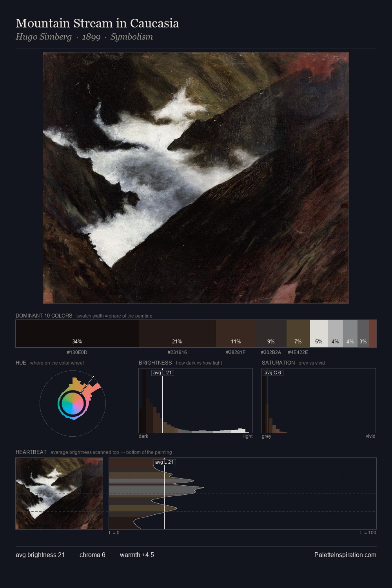The width and height of the screenshot is (392, 588).
Task: Click the L = 0 axis label
Action: (x=114, y=533)
